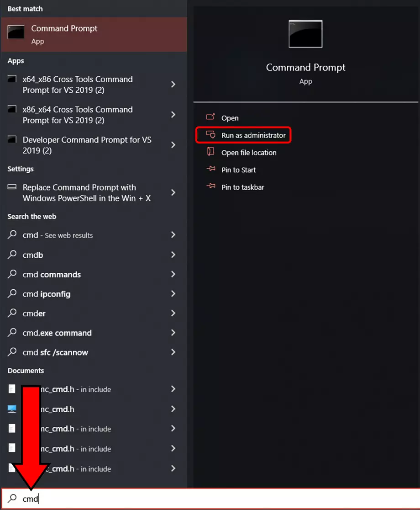
Task: Click the Developer Command Prompt app icon
Action: tap(12, 140)
